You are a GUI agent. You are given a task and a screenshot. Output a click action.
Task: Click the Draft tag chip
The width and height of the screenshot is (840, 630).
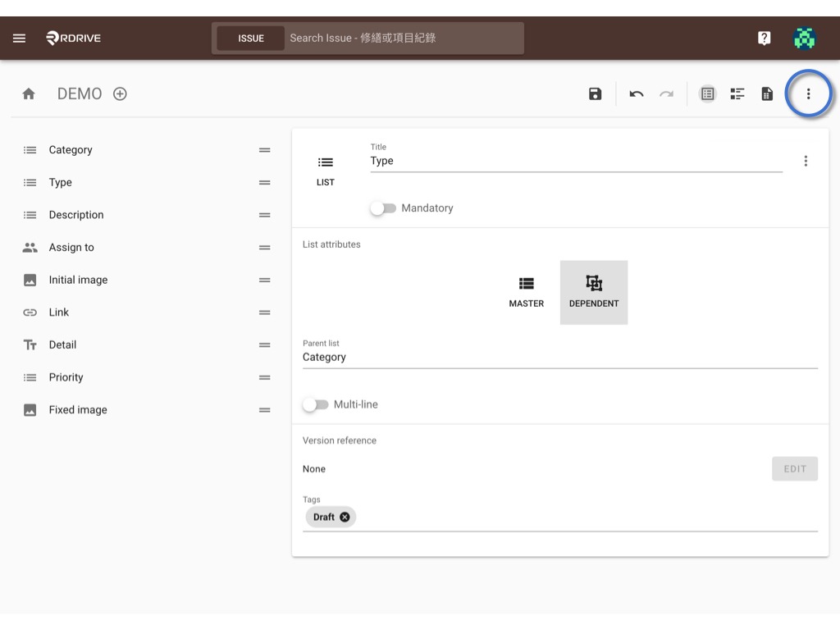[x=330, y=517]
